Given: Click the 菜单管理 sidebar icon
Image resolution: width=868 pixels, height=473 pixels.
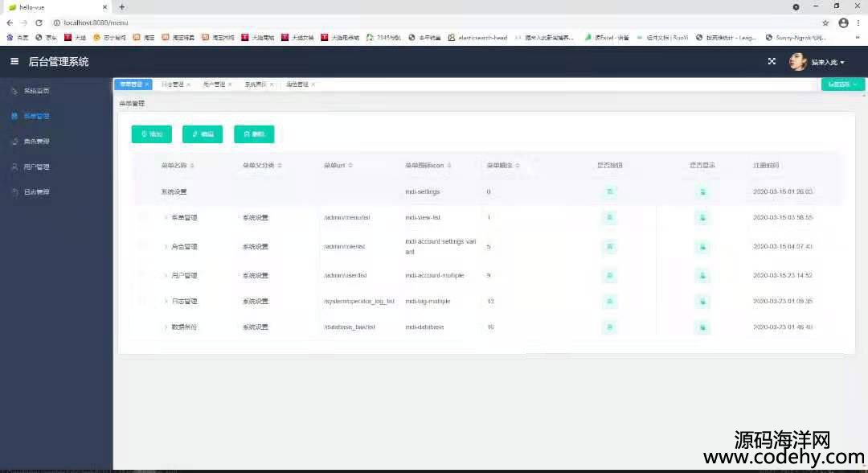Looking at the screenshot, I should tap(14, 117).
